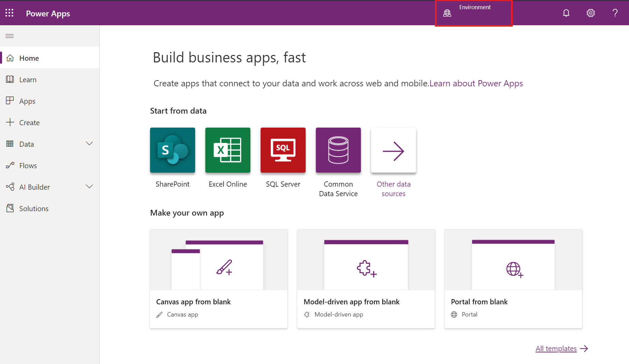This screenshot has height=364, width=629.
Task: Click the Apps grid icon in sidebar
Action: tap(10, 101)
